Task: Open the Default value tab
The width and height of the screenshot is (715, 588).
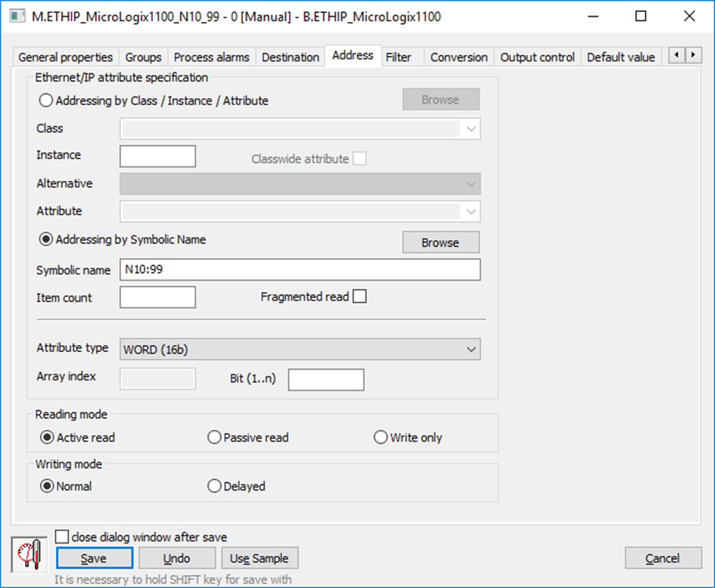Action: [x=620, y=58]
